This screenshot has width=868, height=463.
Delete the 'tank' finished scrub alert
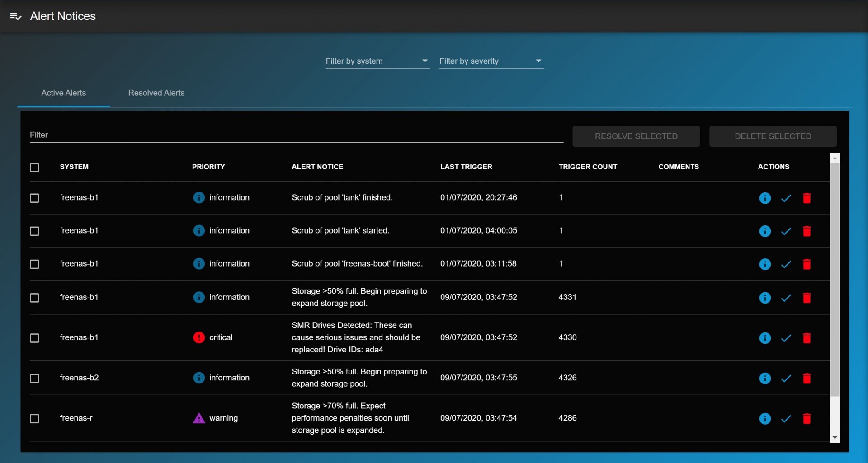pyautogui.click(x=807, y=198)
